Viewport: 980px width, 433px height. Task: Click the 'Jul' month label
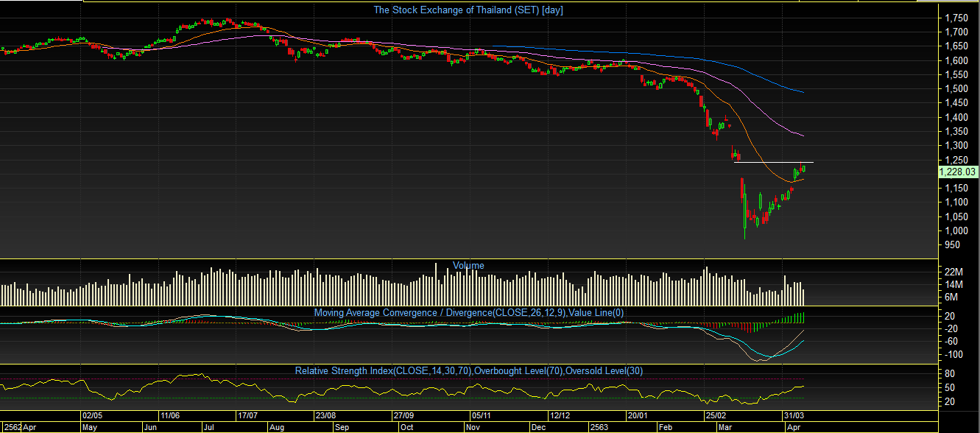pyautogui.click(x=208, y=427)
